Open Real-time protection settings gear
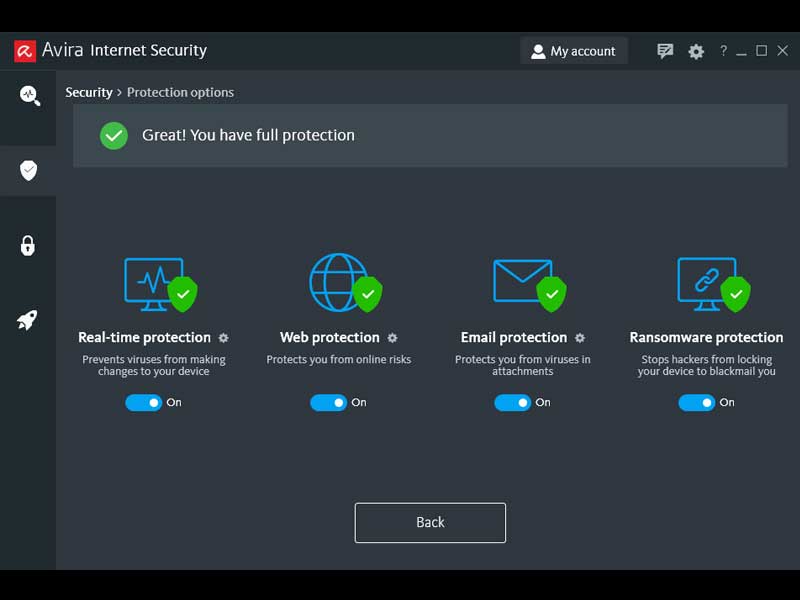Viewport: 800px width, 600px height. (224, 338)
